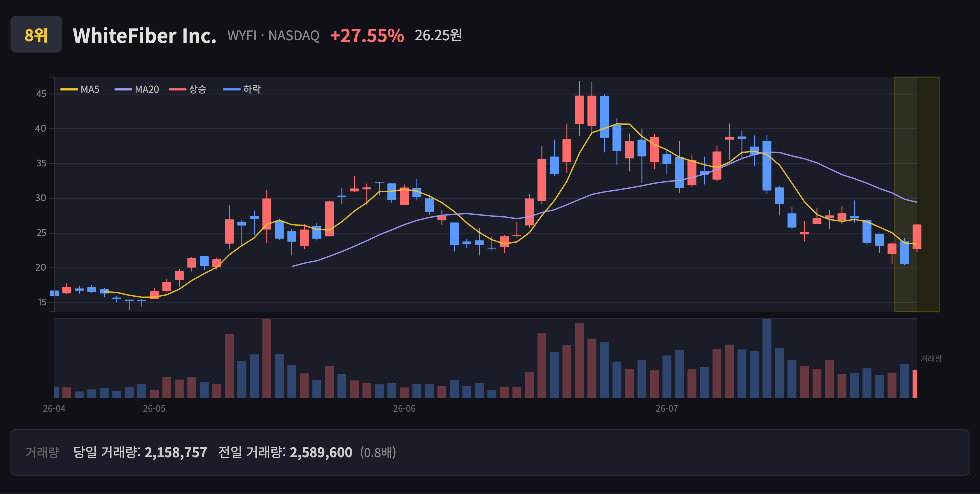This screenshot has width=980, height=494.
Task: Toggle the MA5 legend entry
Action: tap(80, 90)
